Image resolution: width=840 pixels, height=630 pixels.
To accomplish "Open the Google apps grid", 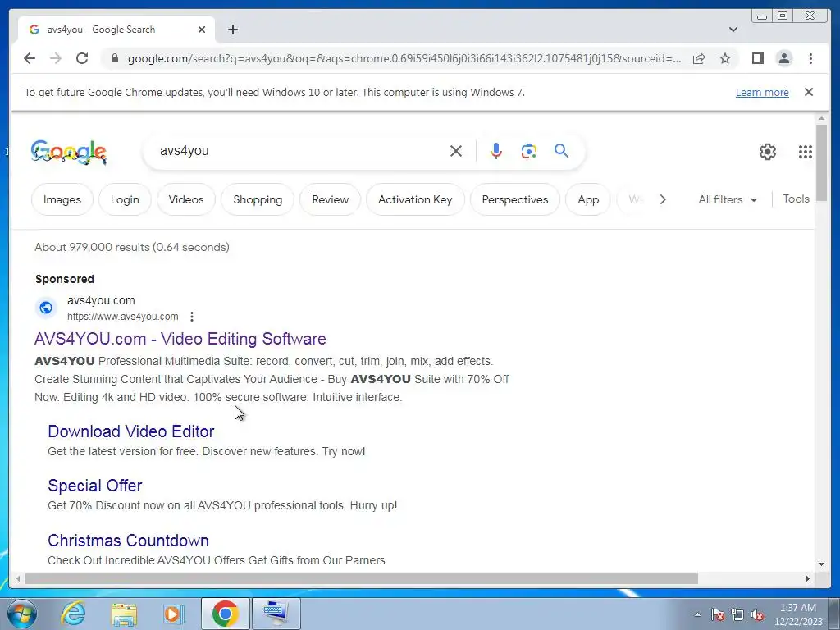I will [x=806, y=152].
